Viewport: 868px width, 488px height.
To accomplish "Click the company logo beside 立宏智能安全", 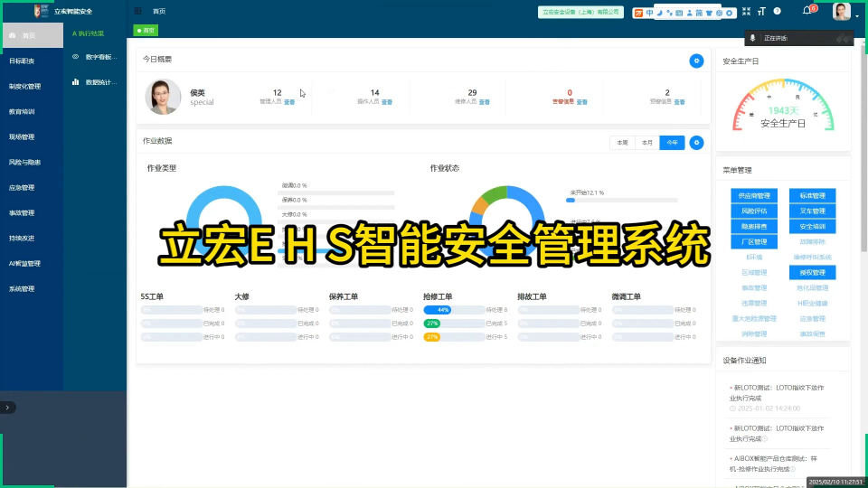I will click(x=42, y=11).
